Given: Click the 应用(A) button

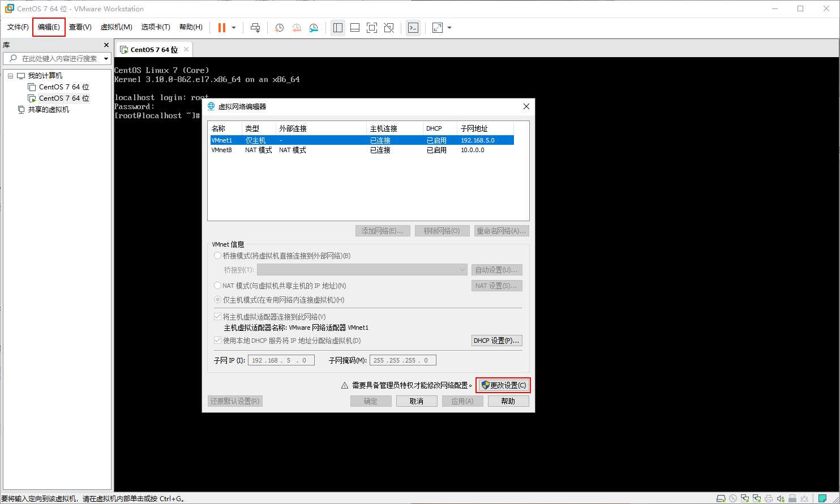Looking at the screenshot, I should click(x=462, y=401).
